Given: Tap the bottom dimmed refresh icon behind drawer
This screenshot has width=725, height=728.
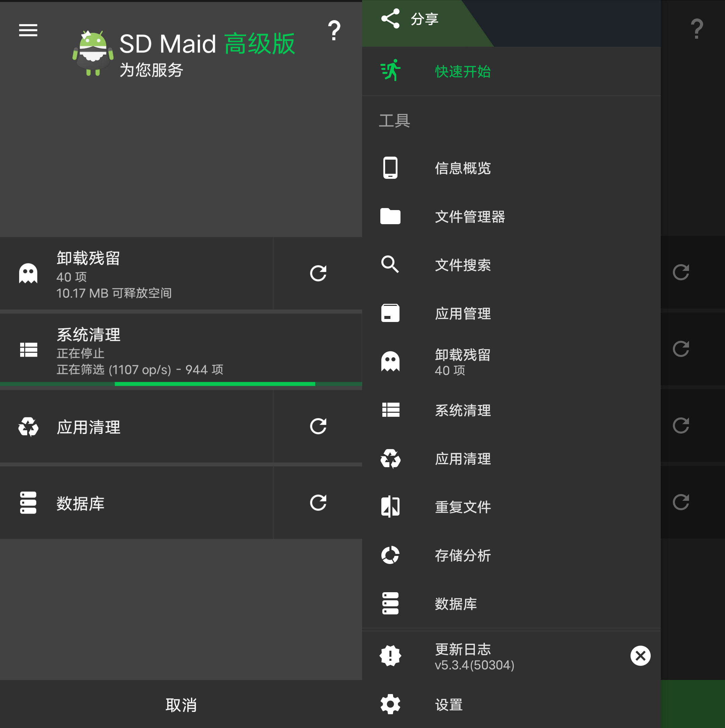Looking at the screenshot, I should [681, 502].
